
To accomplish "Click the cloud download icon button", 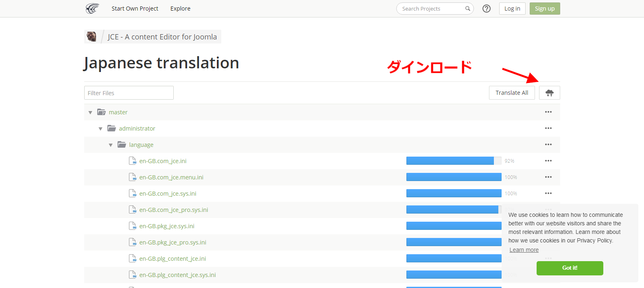I will click(550, 93).
